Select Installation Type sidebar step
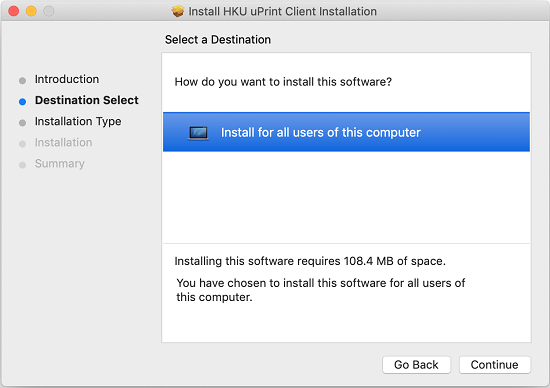The width and height of the screenshot is (550, 388). tap(78, 122)
